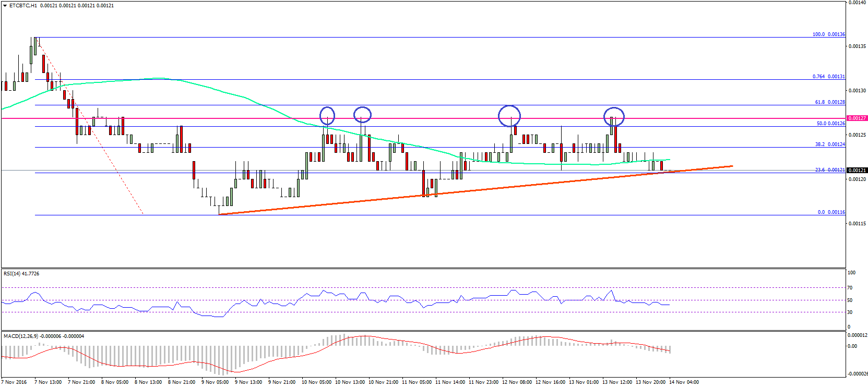Click 0.00140 on the price axis
The width and height of the screenshot is (868, 388).
point(857,3)
